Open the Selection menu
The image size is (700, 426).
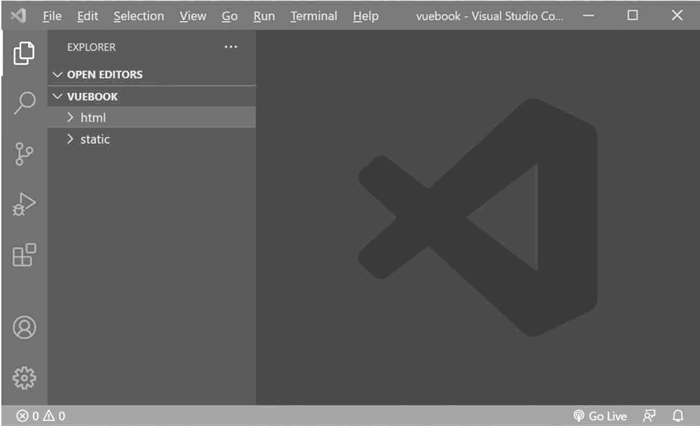click(x=139, y=16)
